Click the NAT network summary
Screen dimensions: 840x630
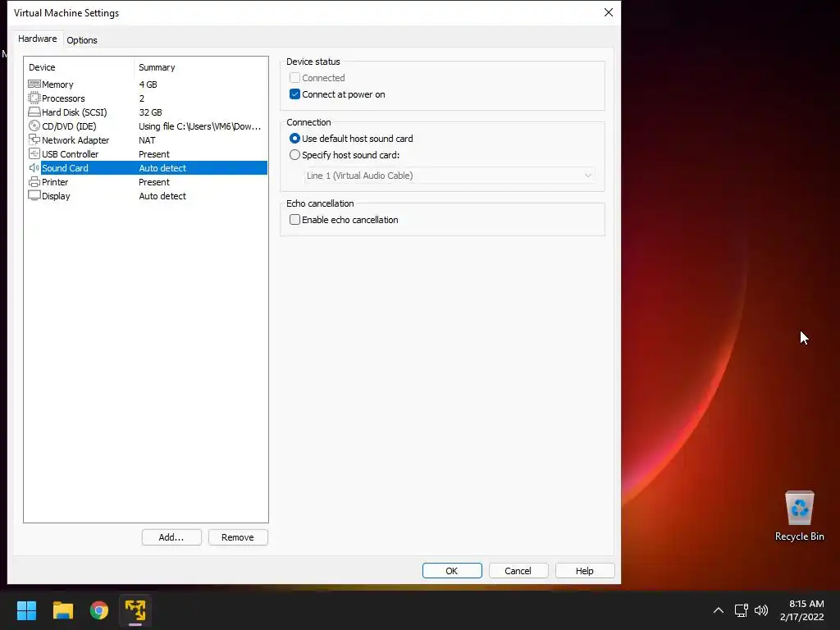pos(148,140)
